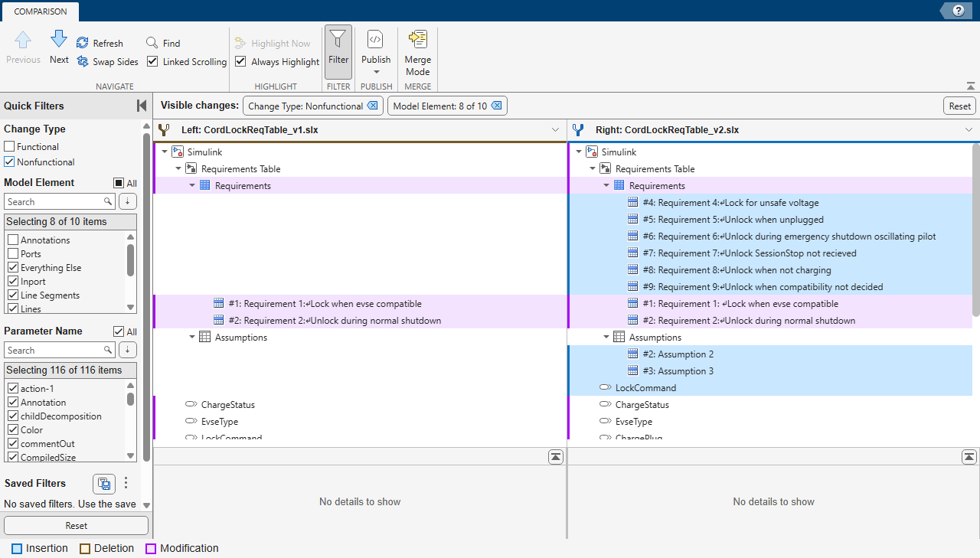Open the Publish menu
980x558 pixels.
pos(376,52)
